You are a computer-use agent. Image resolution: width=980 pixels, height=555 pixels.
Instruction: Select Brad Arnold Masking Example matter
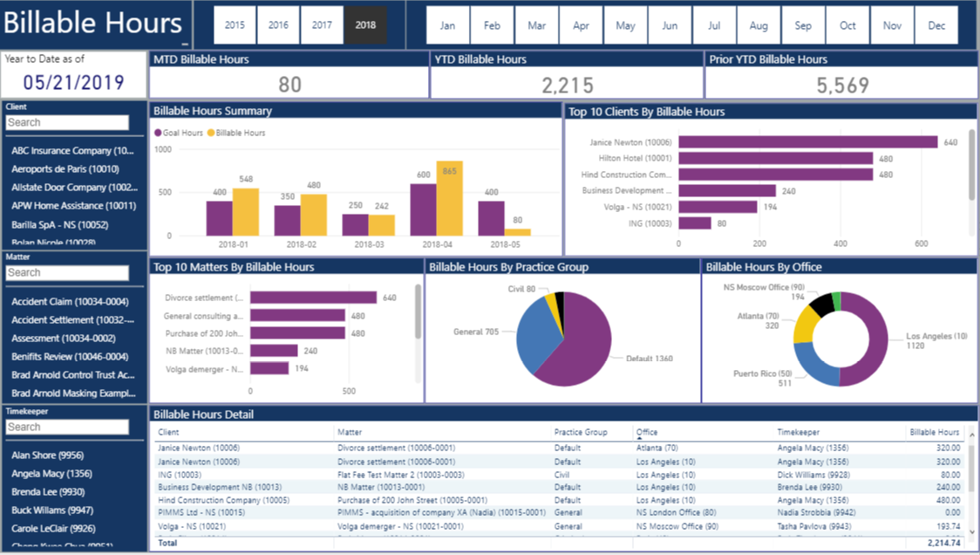(x=74, y=393)
